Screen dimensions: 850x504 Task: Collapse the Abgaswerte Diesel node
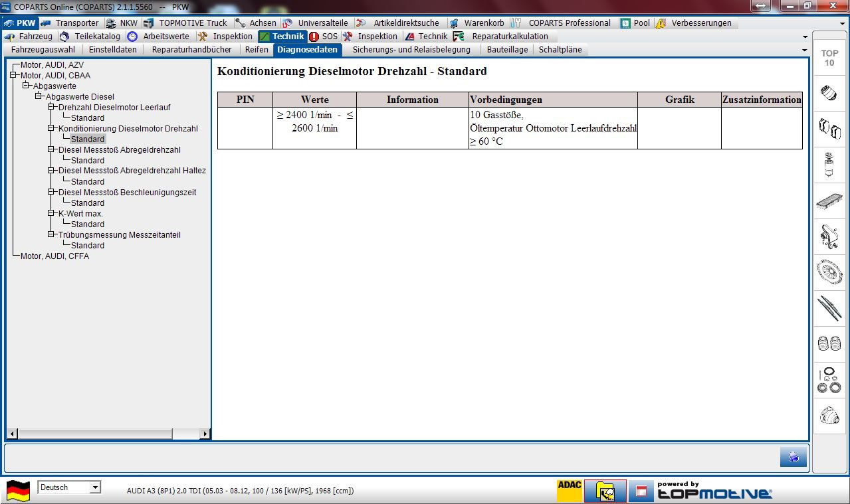click(x=39, y=96)
